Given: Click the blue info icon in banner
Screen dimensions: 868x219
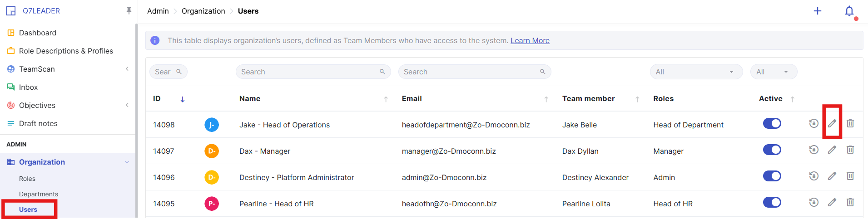Looking at the screenshot, I should [155, 40].
